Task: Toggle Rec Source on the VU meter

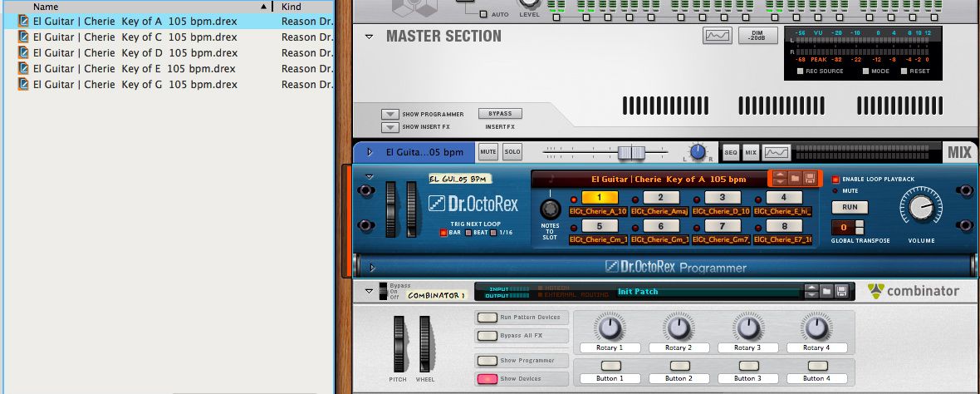Action: (801, 71)
